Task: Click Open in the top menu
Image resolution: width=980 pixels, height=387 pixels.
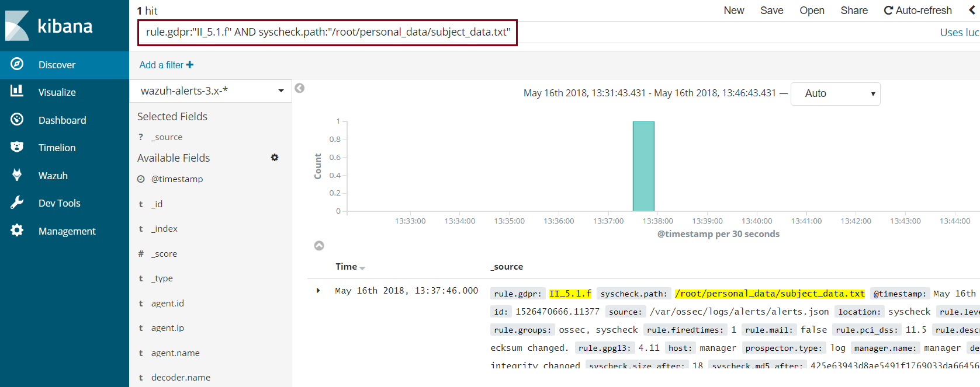Action: point(812,11)
